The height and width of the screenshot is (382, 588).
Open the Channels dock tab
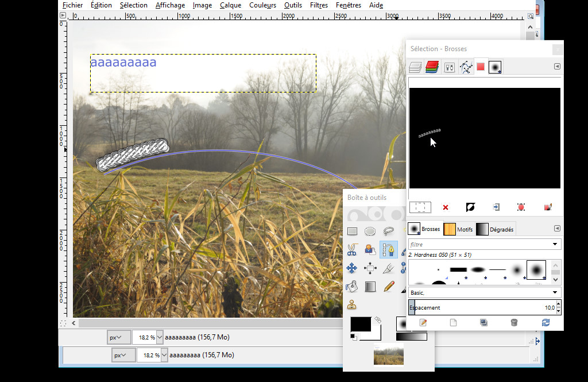(432, 67)
